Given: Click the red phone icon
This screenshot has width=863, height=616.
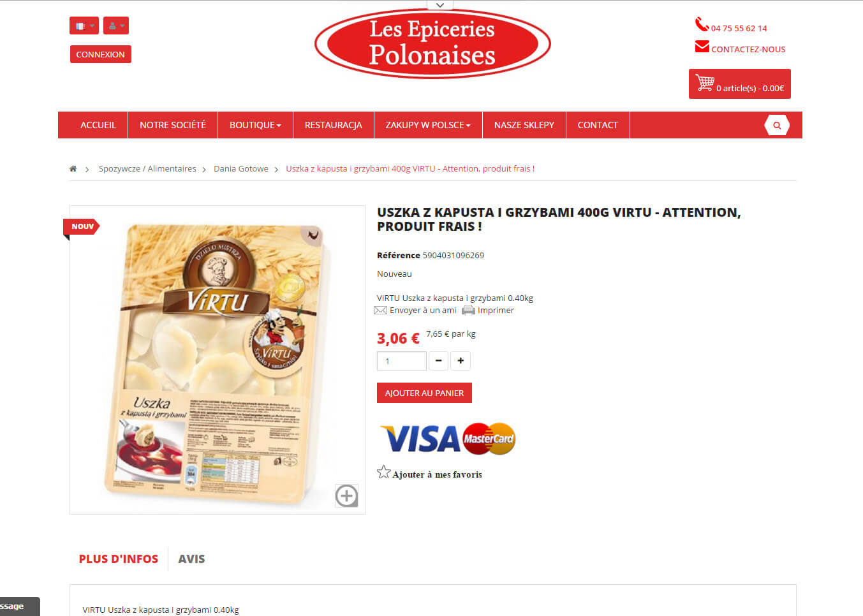Looking at the screenshot, I should [x=702, y=25].
